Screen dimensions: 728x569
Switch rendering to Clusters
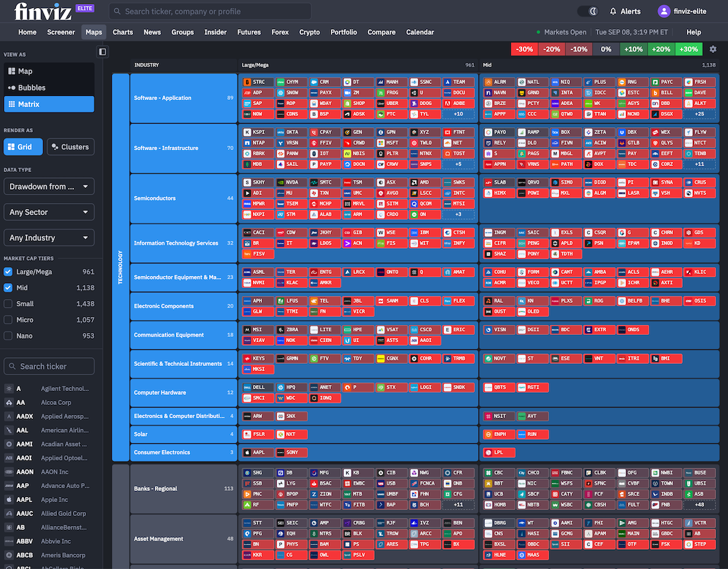(x=71, y=147)
